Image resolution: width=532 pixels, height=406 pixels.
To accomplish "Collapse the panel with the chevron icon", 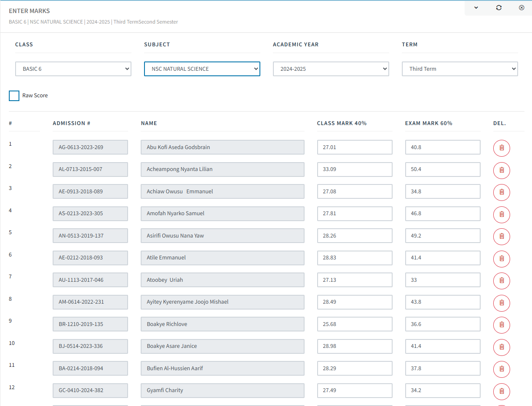I will pos(476,8).
